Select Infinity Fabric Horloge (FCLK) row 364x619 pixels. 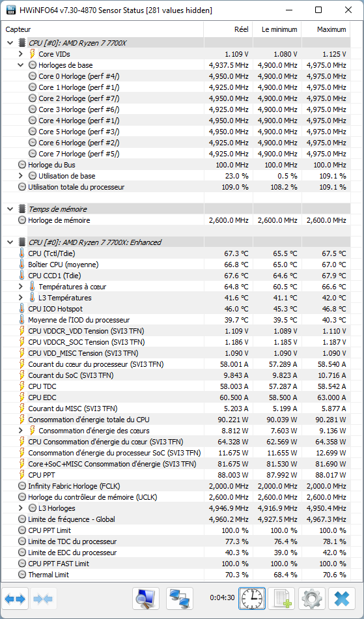[176, 486]
